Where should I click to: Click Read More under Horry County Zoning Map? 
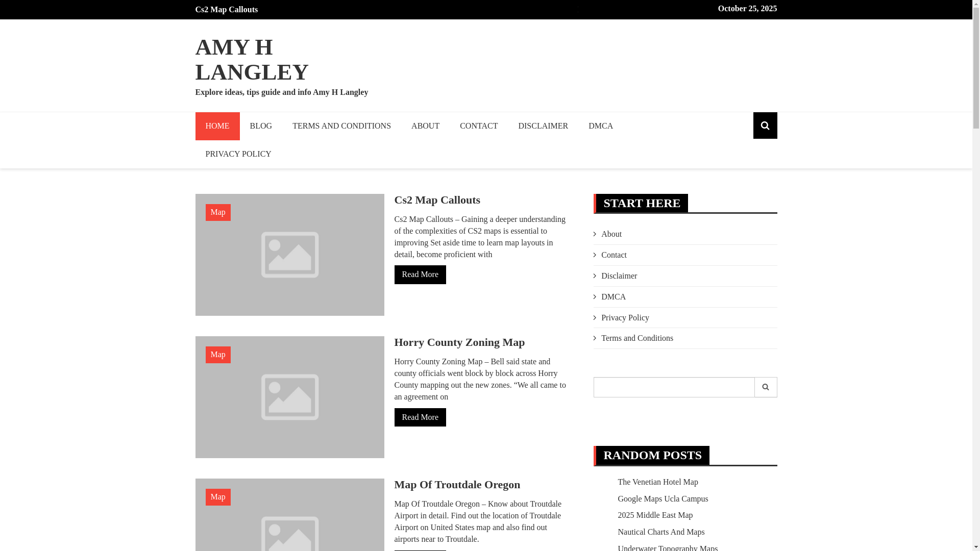click(x=420, y=417)
